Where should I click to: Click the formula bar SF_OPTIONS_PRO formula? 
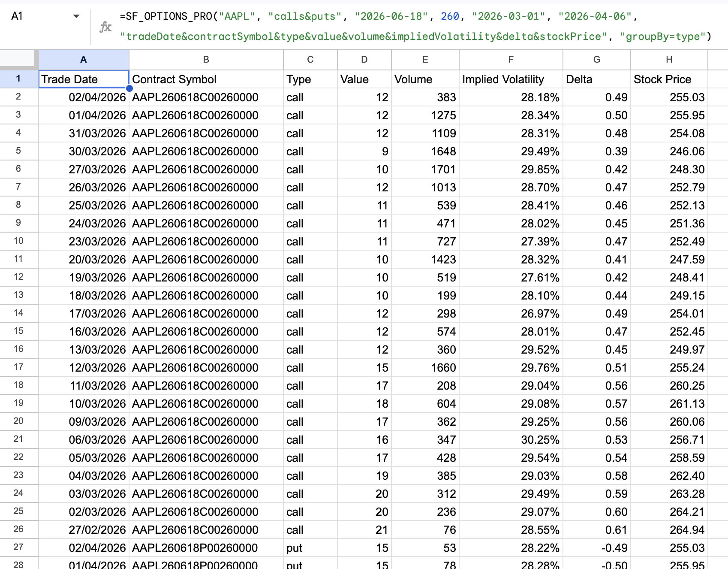point(415,26)
